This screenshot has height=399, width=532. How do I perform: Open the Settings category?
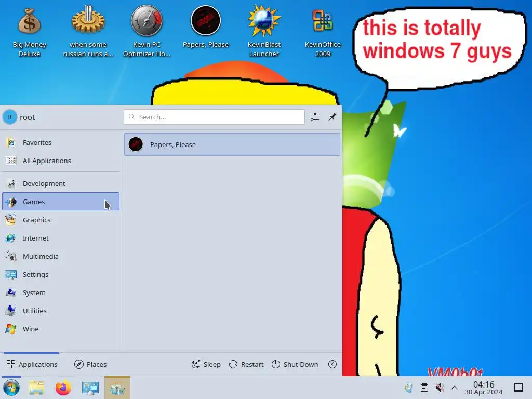[x=61, y=274]
